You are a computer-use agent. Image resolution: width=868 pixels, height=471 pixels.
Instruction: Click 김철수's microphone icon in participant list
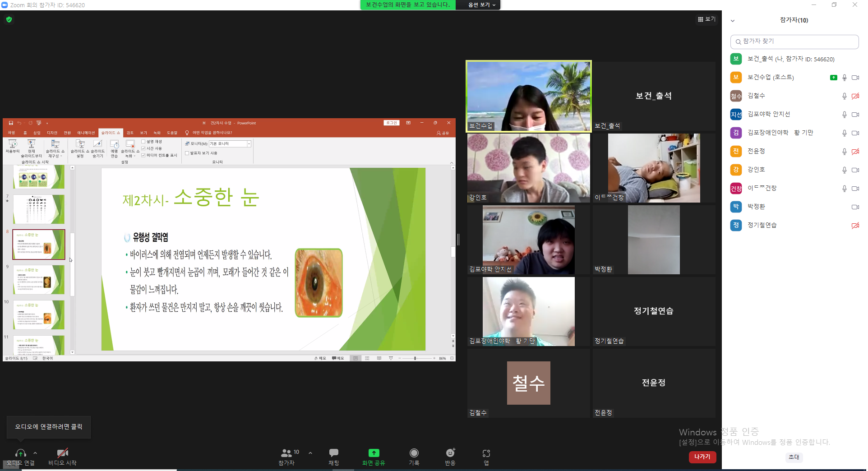point(844,96)
